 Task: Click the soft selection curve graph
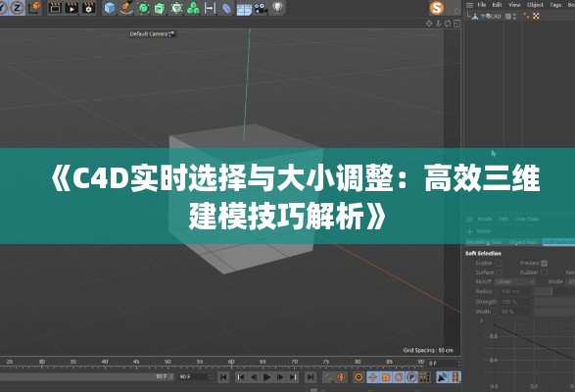point(534,355)
